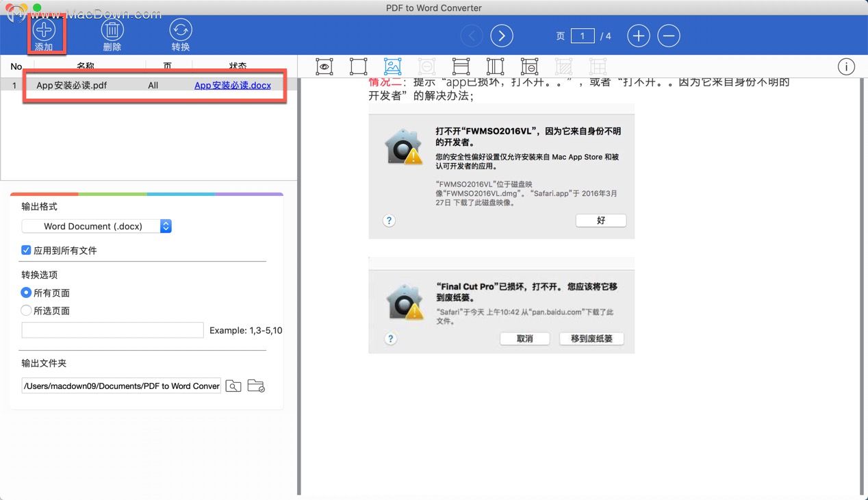Select the App安装必读.pdf file name
The image size is (868, 500).
tap(72, 86)
